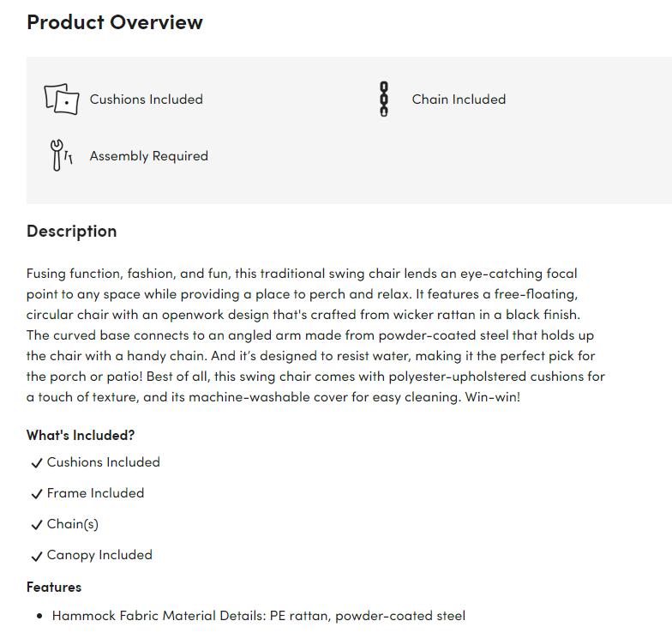
Task: Click the Description heading
Action: (x=72, y=232)
